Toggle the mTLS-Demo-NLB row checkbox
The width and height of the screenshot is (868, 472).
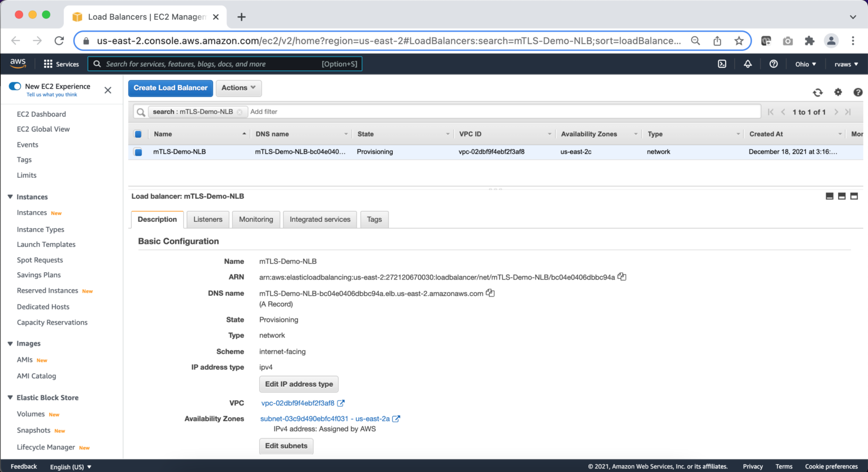tap(138, 152)
